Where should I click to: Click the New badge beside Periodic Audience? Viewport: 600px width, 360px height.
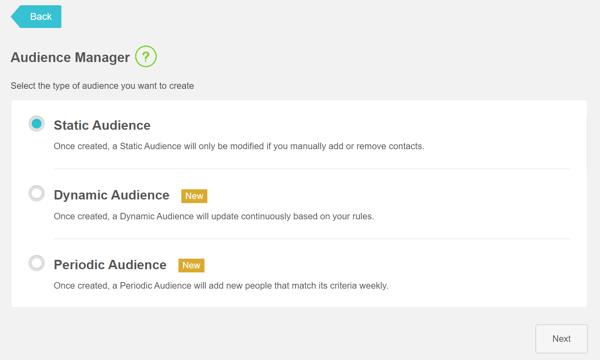tap(191, 265)
